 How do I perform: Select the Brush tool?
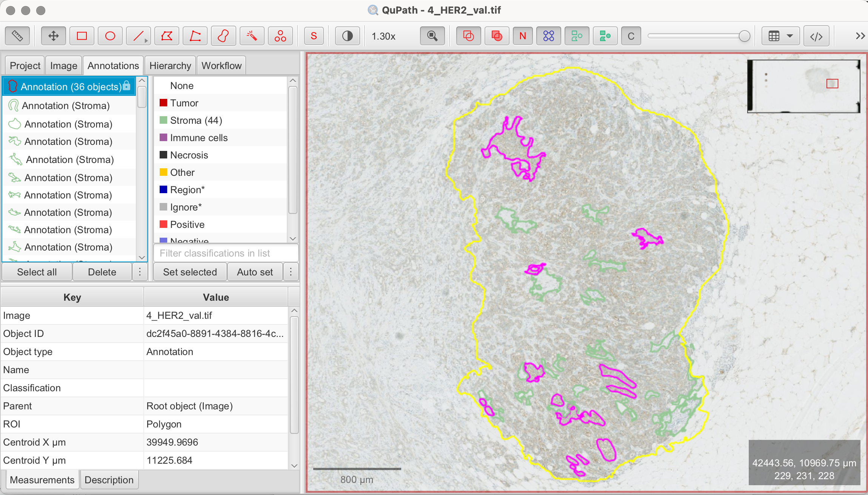[223, 36]
